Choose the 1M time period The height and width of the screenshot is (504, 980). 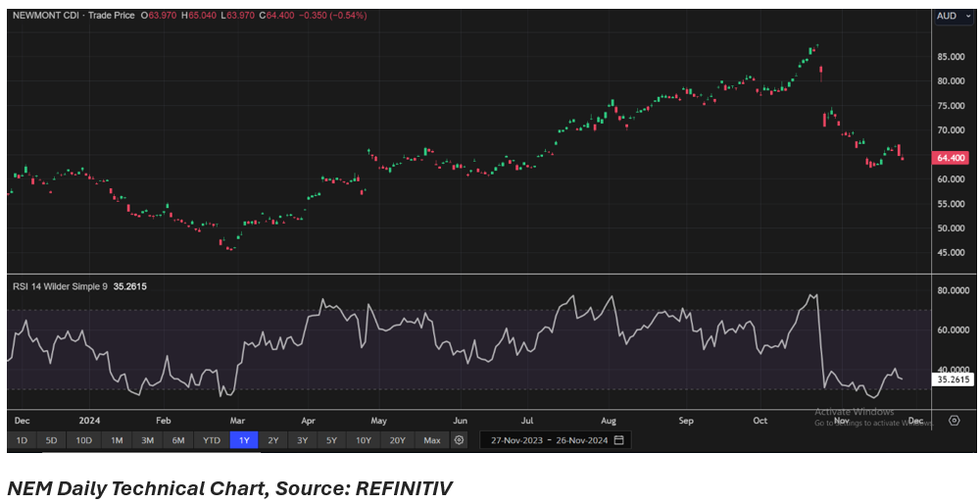point(117,440)
